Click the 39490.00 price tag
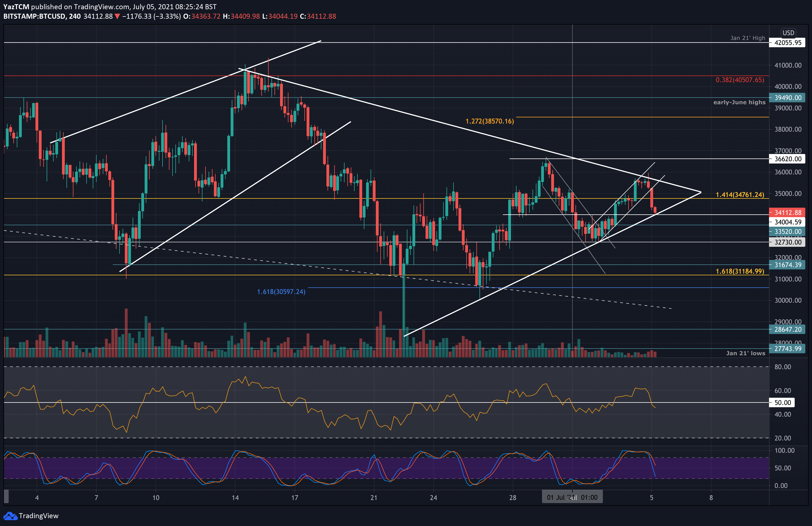Screen dimensions: 812x526 (787, 98)
